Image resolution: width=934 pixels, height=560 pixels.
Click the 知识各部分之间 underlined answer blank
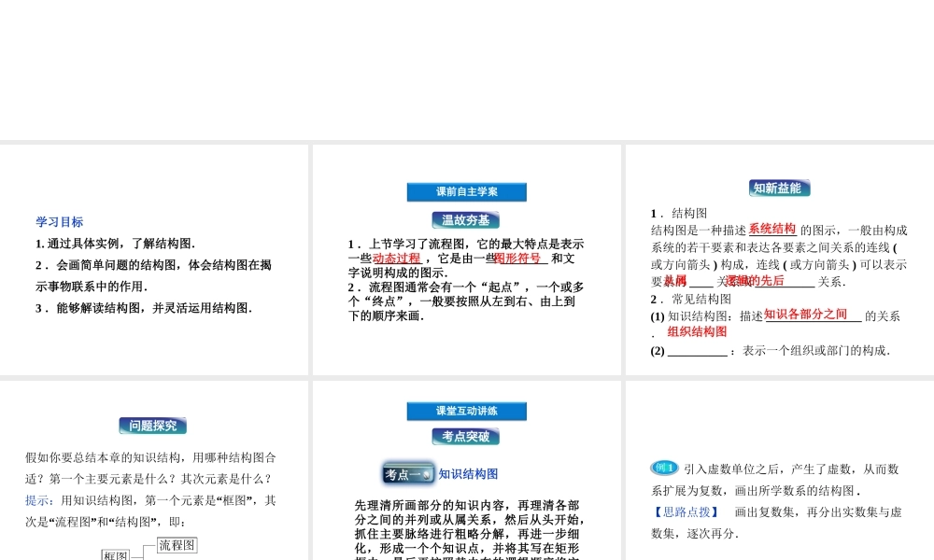807,314
